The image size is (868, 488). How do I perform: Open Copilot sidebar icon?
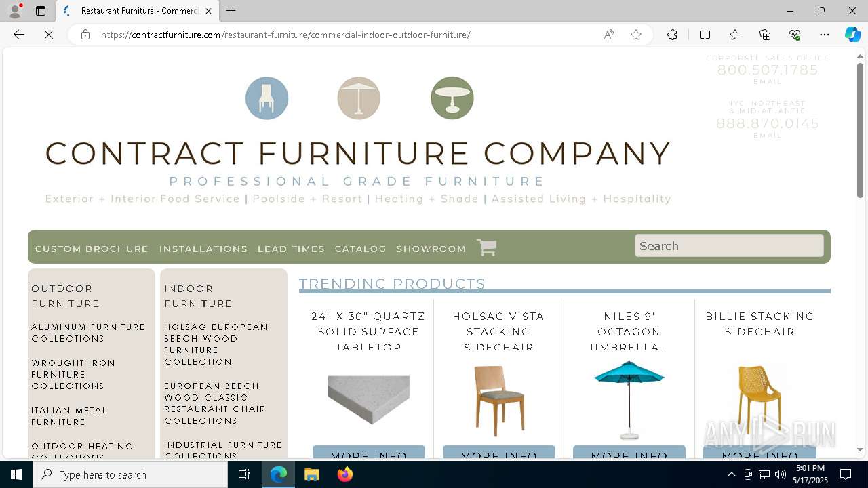852,35
